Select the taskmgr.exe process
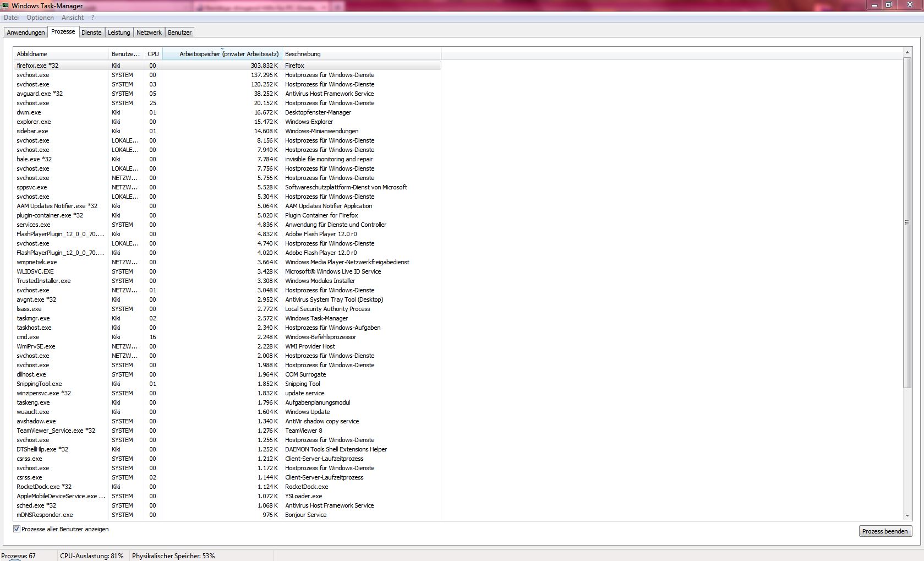This screenshot has height=561, width=924. (227, 318)
